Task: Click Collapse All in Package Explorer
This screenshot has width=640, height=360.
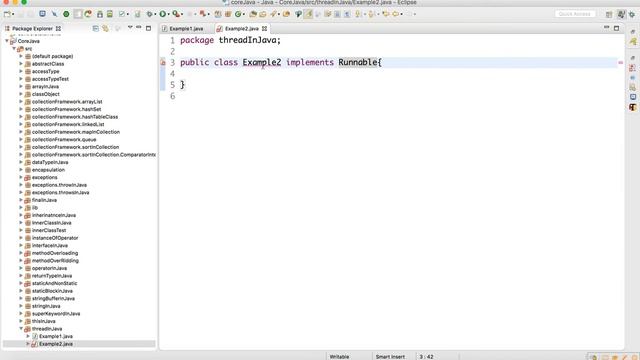Action: (96, 28)
